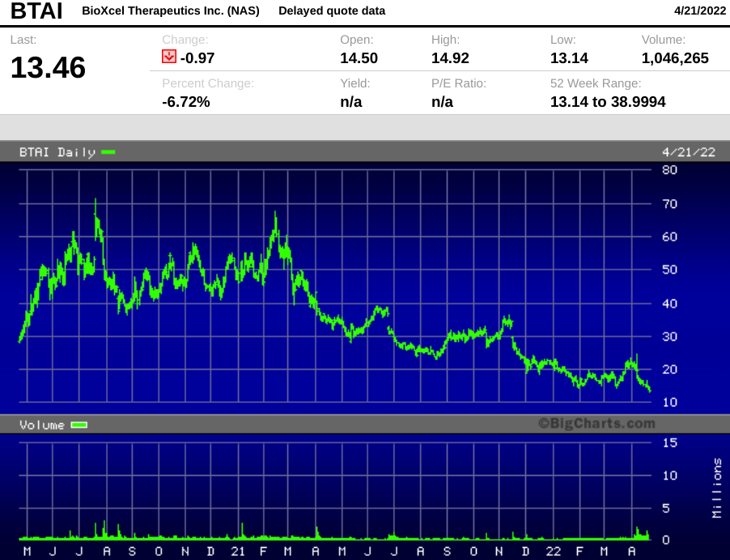Click the change value -0.97
Image resolution: width=730 pixels, height=560 pixels.
point(197,58)
